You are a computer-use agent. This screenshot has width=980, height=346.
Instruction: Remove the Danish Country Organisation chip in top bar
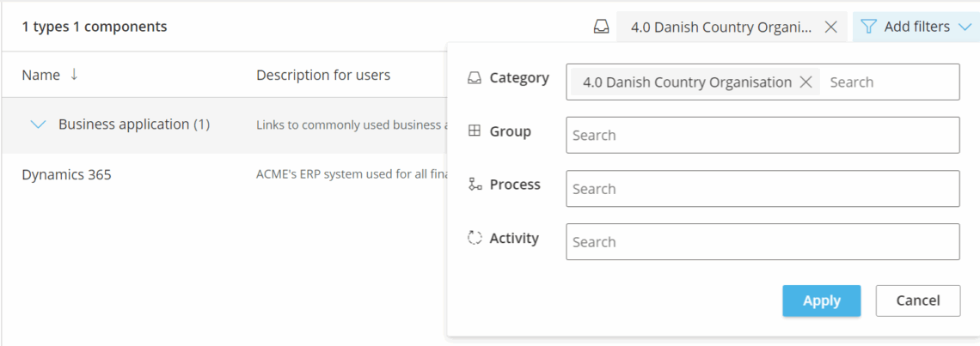830,27
